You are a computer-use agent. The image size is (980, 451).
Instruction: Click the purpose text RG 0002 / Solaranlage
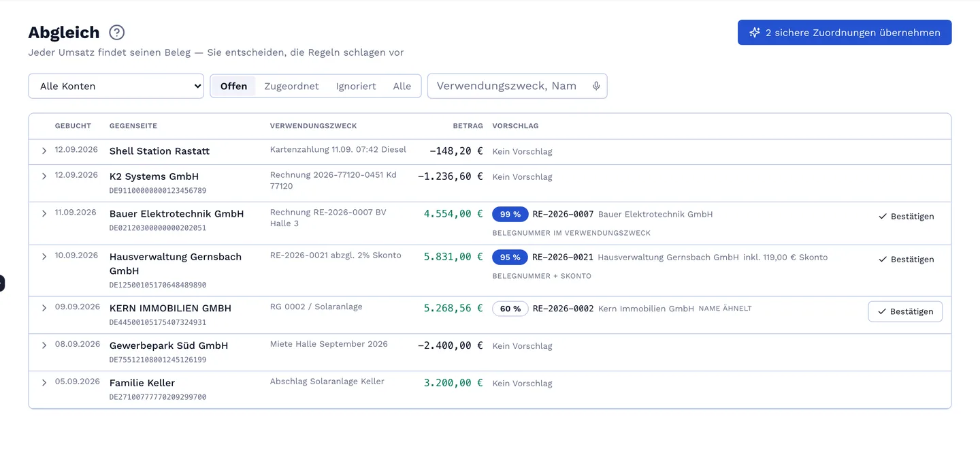tap(316, 307)
